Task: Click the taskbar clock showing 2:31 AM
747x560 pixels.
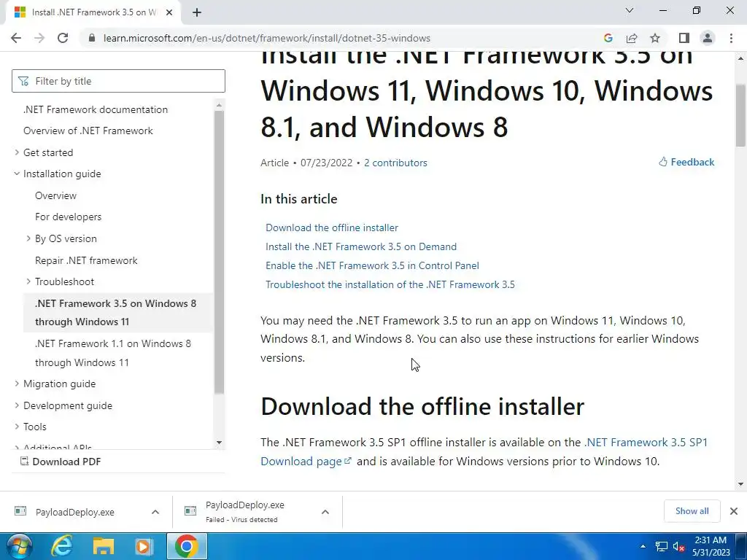Action: 711,546
